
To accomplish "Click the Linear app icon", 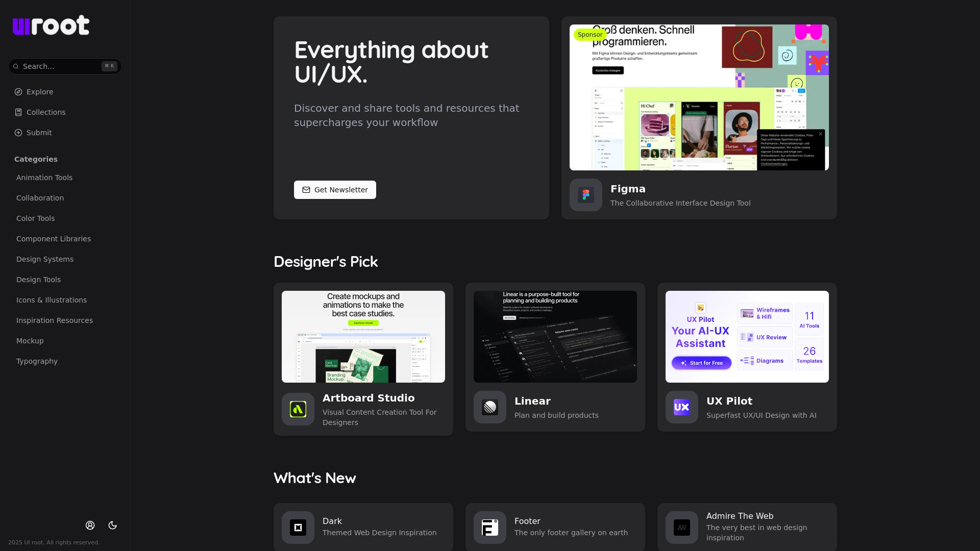I will point(490,407).
